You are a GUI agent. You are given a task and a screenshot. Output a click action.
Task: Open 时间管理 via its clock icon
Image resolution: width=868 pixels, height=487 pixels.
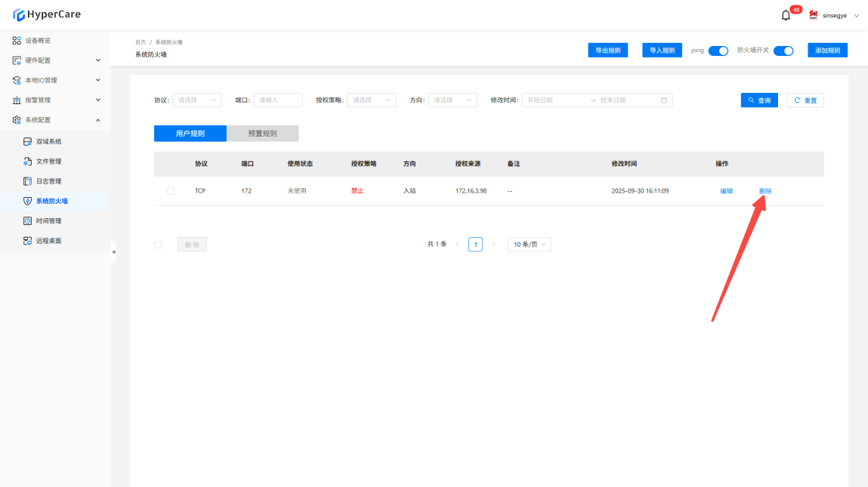click(x=27, y=221)
